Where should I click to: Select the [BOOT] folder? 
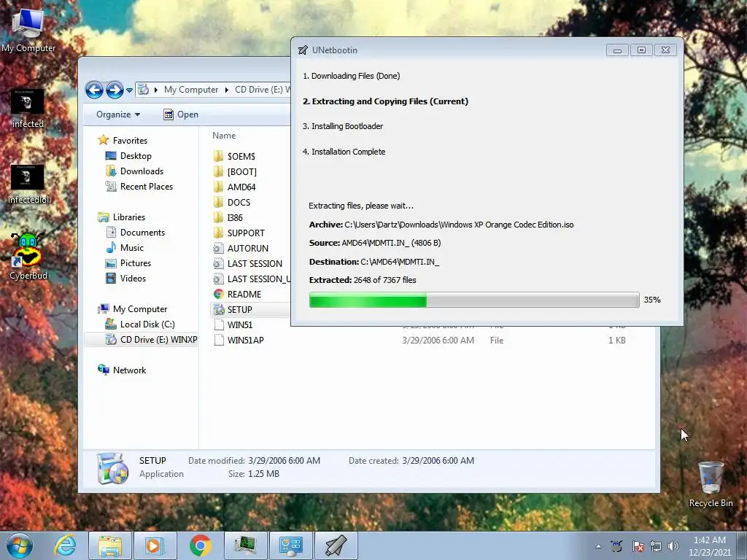click(235, 171)
